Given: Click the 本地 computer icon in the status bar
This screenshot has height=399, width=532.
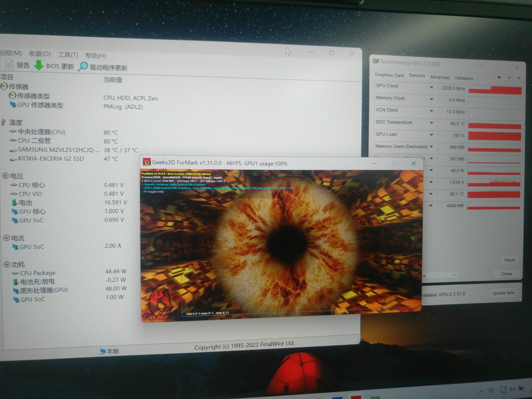Looking at the screenshot, I should tap(103, 351).
